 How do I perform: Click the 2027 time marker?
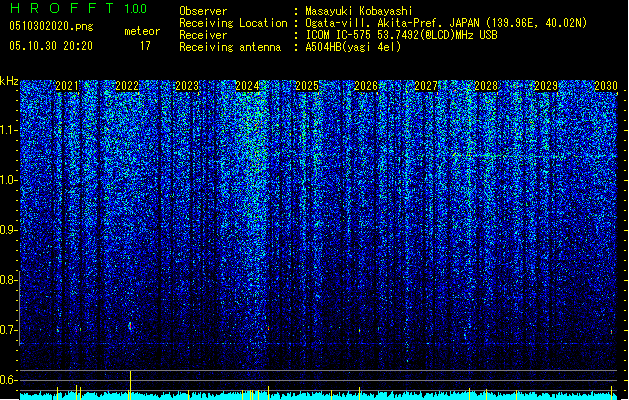click(x=426, y=86)
